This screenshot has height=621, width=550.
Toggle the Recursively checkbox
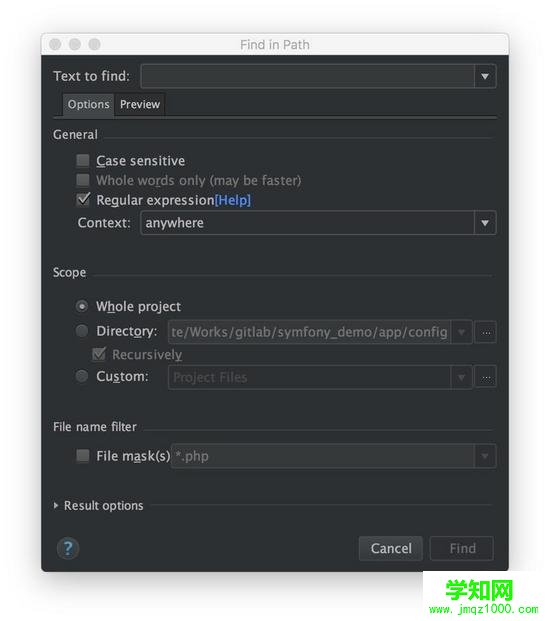[99, 354]
